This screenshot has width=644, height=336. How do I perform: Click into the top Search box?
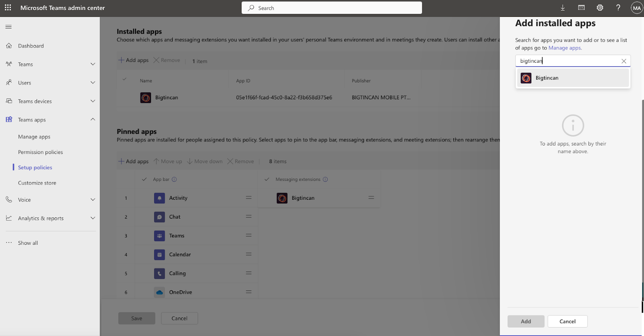(332, 8)
